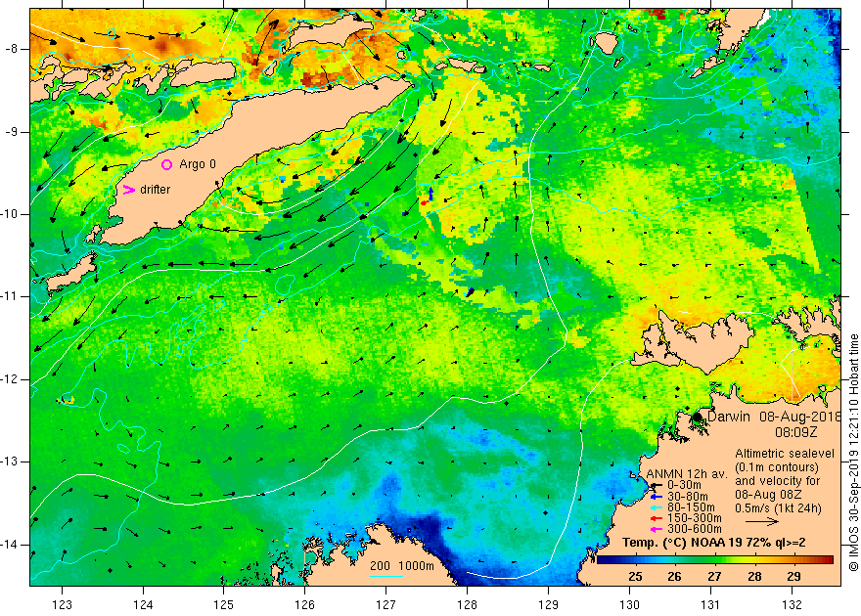Click the 30-80m blue legend arrow
861x616 pixels.
pyautogui.click(x=657, y=497)
